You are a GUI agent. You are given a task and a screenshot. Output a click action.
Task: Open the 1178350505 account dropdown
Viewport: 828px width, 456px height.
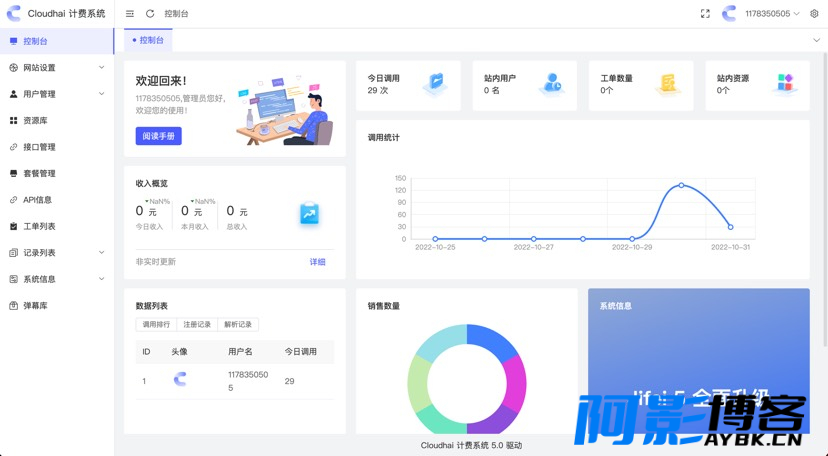point(772,14)
